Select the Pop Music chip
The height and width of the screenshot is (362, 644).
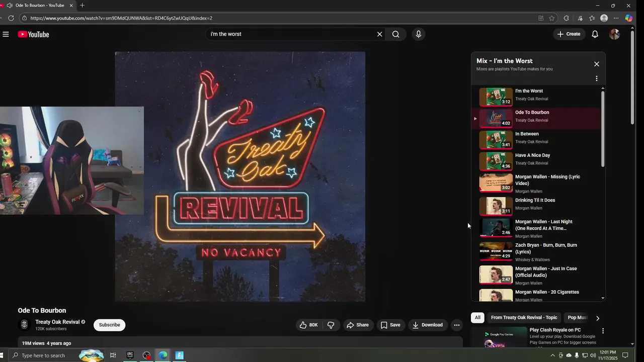577,318
